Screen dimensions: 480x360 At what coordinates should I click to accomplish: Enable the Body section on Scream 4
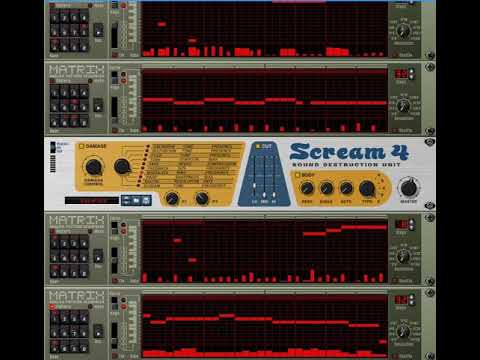pyautogui.click(x=297, y=175)
